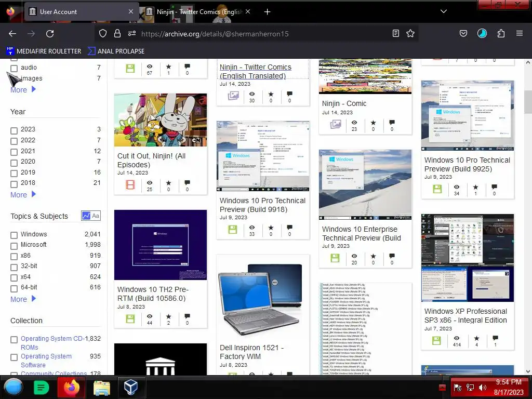The height and width of the screenshot is (399, 532).
Task: Check the 2023 year filter
Action: pos(14,130)
